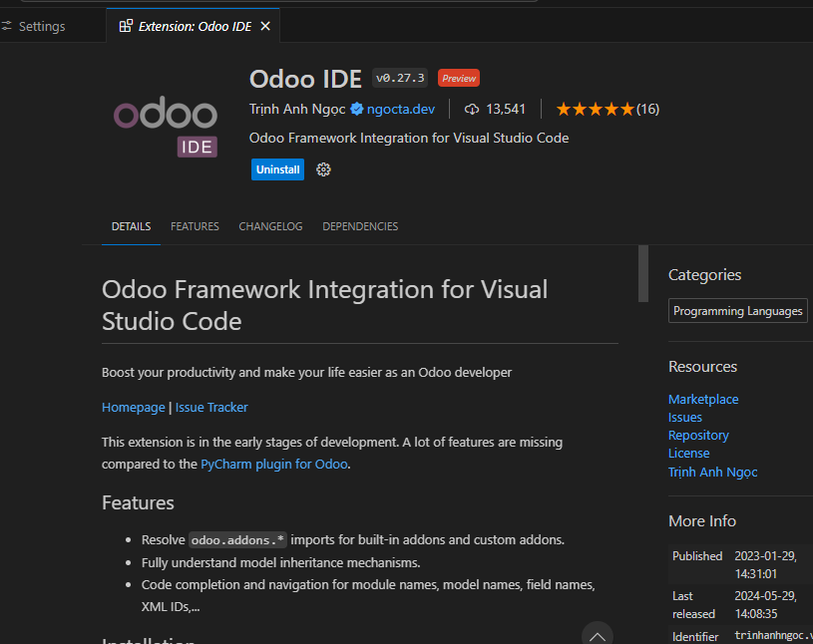Click the "Fully understand model inheritance mechanisms" bullet

coord(280,562)
